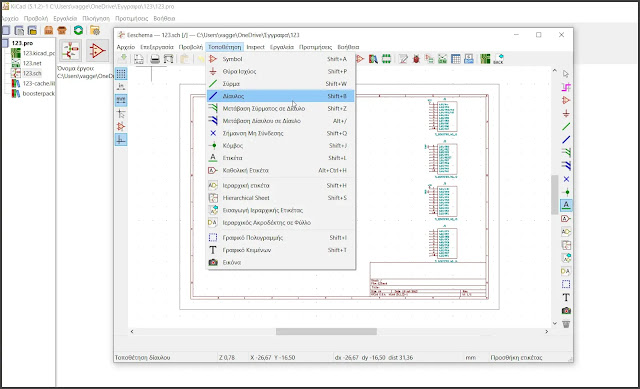Image resolution: width=640 pixels, height=389 pixels.
Task: Click the Bill of Materials toolbar icon
Action: 469,59
